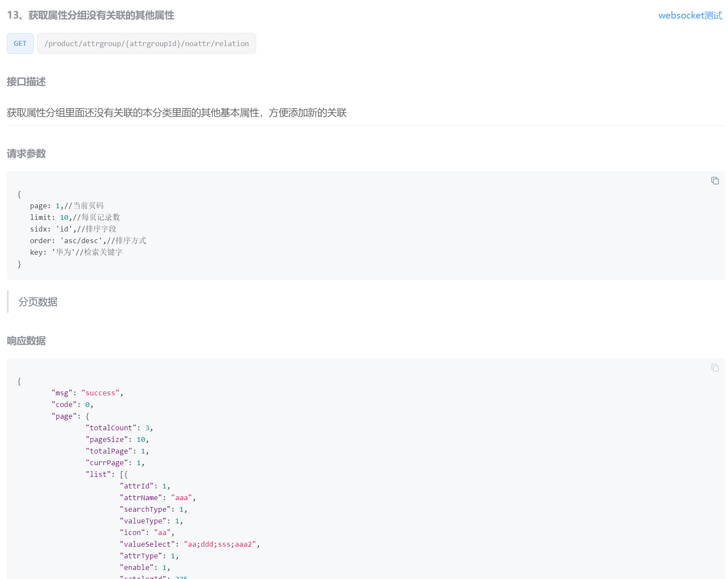Click the 分页数据 blockquote note
The width and height of the screenshot is (728, 579).
[x=38, y=302]
